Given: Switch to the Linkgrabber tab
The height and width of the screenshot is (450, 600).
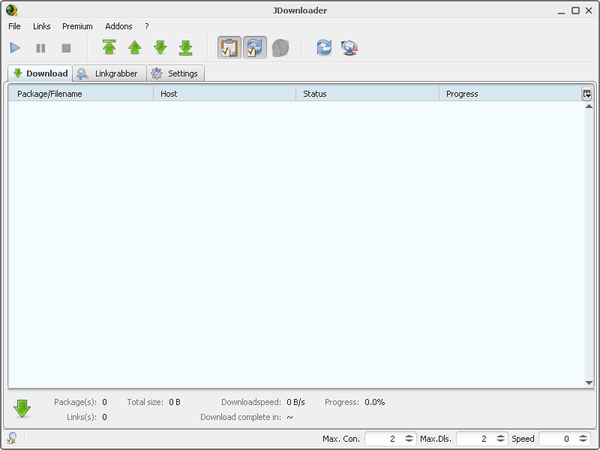Looking at the screenshot, I should pos(109,73).
